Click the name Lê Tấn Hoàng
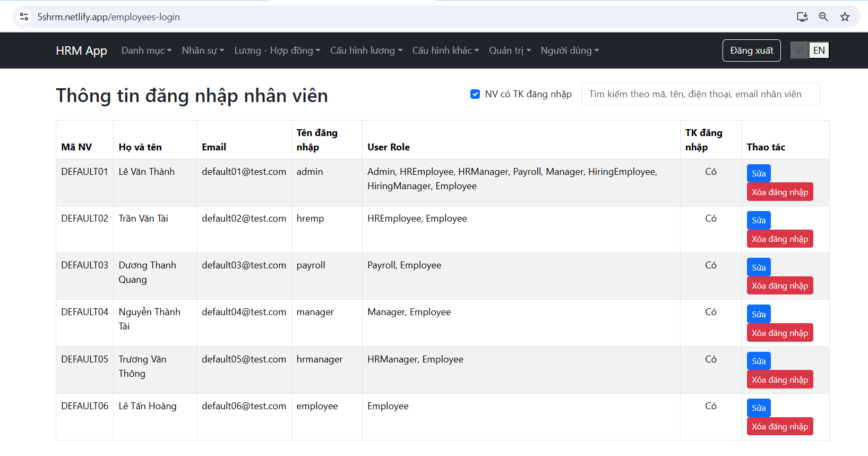The image size is (868, 456). [x=148, y=406]
